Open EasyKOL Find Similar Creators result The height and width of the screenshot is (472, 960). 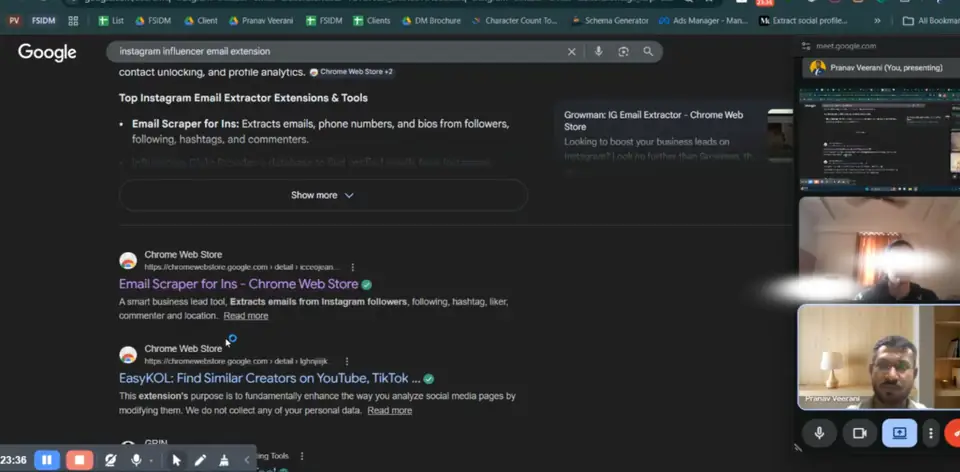pyautogui.click(x=269, y=378)
